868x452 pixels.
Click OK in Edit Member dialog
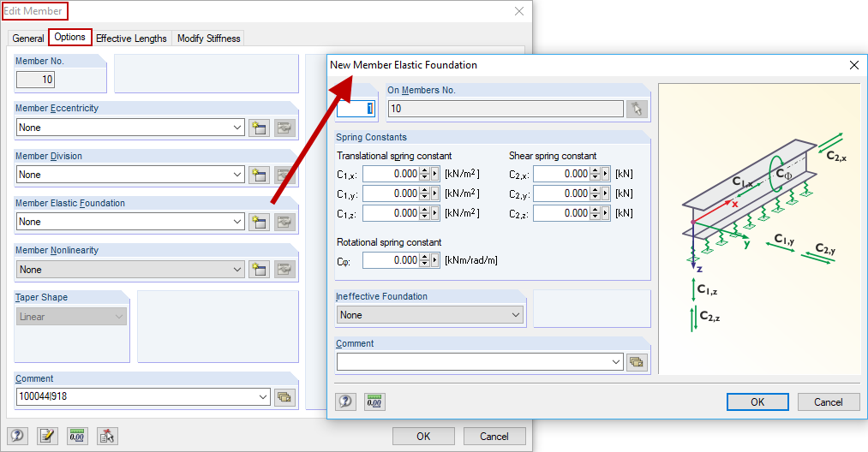click(423, 437)
